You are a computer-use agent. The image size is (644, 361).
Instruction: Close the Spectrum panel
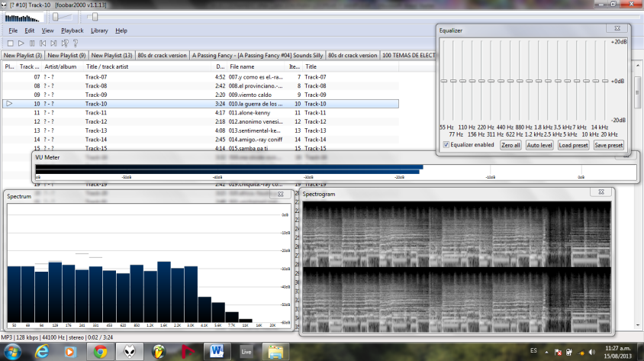click(x=281, y=195)
